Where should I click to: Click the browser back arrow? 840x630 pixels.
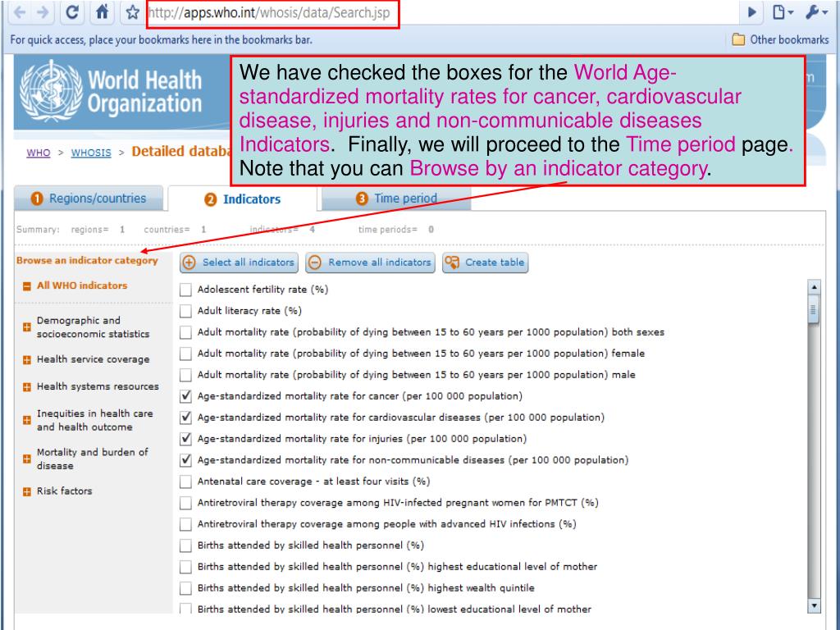pos(20,11)
